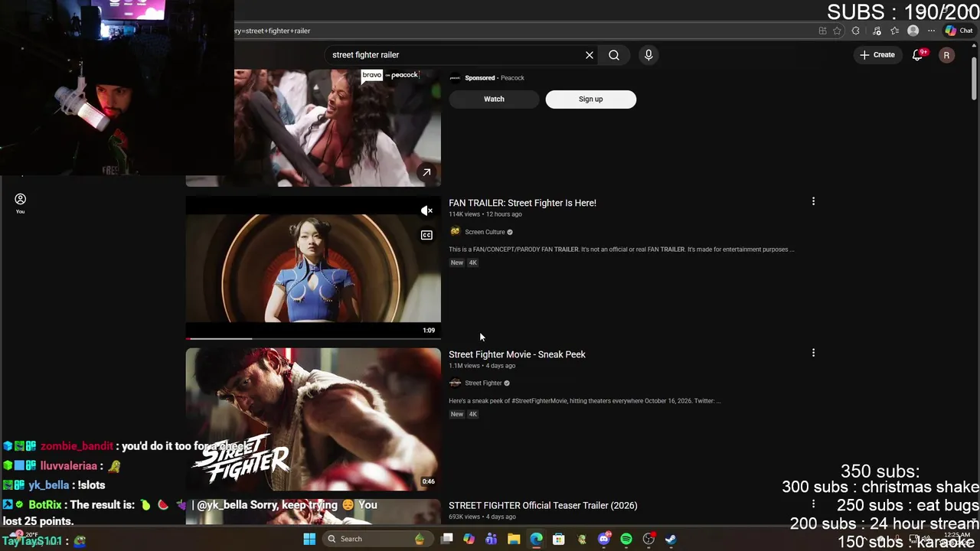Open Edge favorites list
Image resolution: width=980 pixels, height=551 pixels.
(894, 31)
